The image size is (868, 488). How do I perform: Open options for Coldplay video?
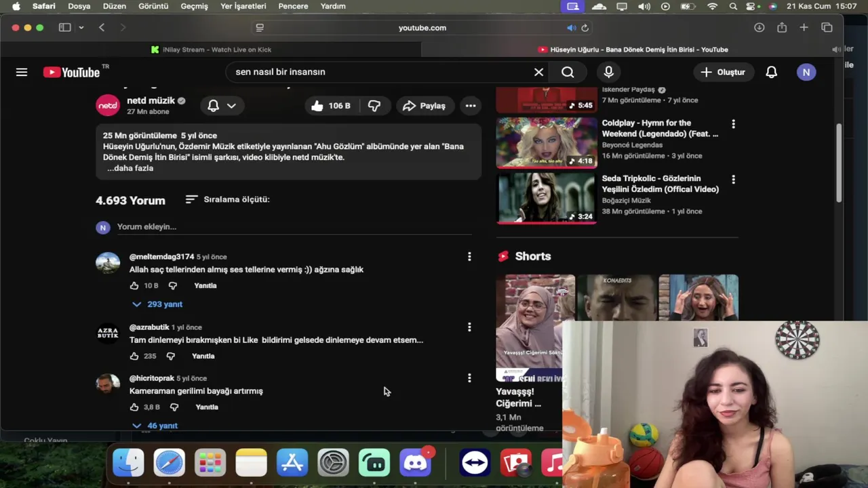(733, 124)
